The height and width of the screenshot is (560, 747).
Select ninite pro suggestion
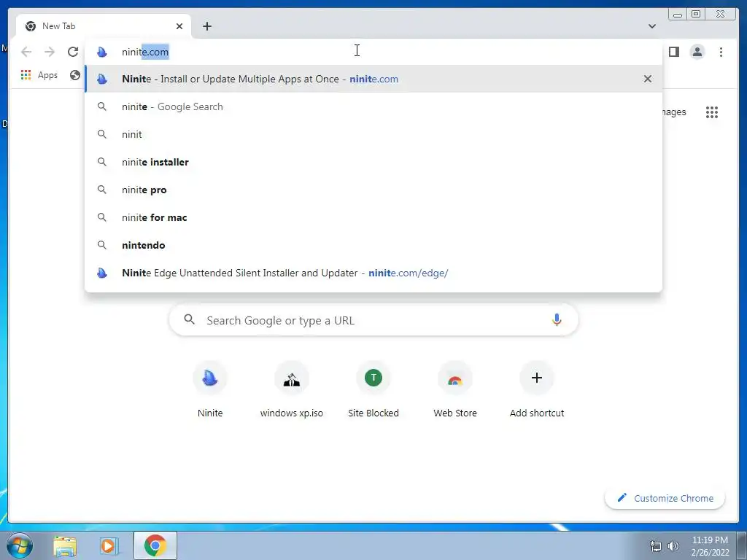click(x=373, y=190)
